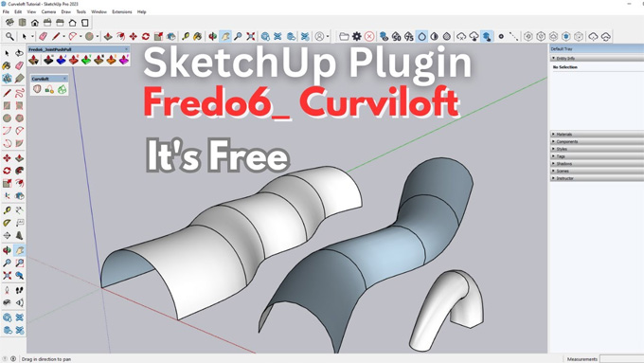Open the Select tool dropdown arrow
Viewport: 644px width, 363px height.
pos(32,37)
